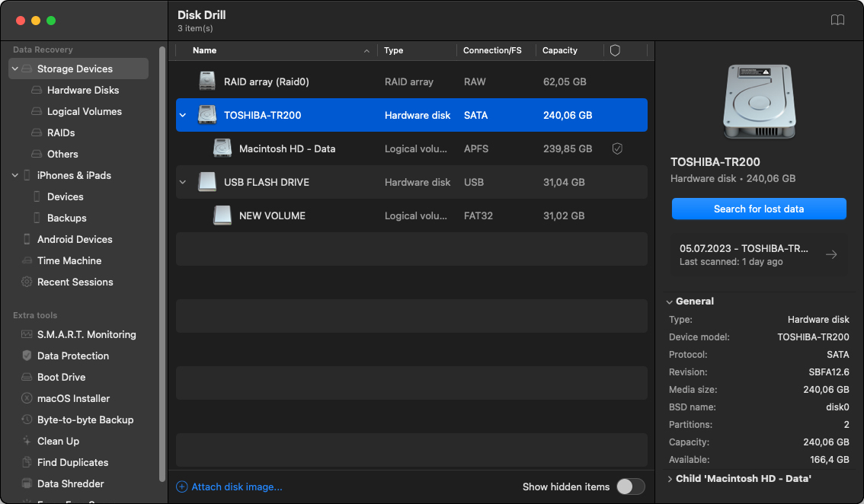
Task: Click the Android Devices icon
Action: [x=27, y=239]
